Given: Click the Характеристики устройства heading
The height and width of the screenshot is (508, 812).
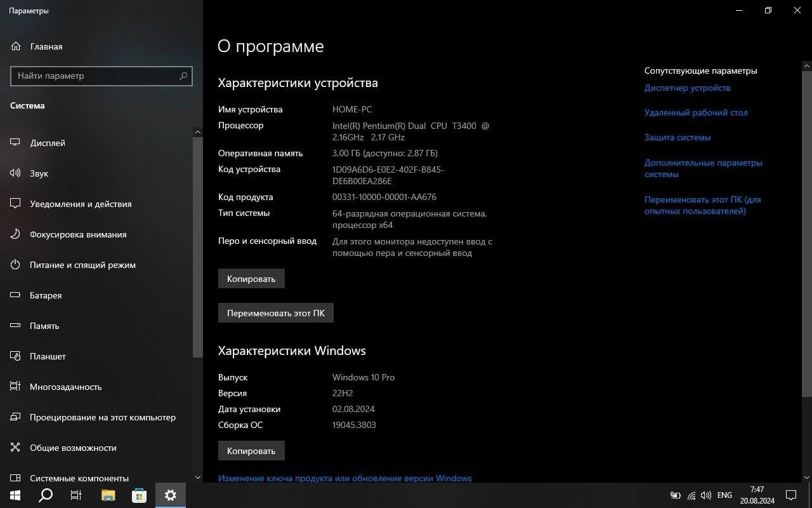Looking at the screenshot, I should pos(298,83).
